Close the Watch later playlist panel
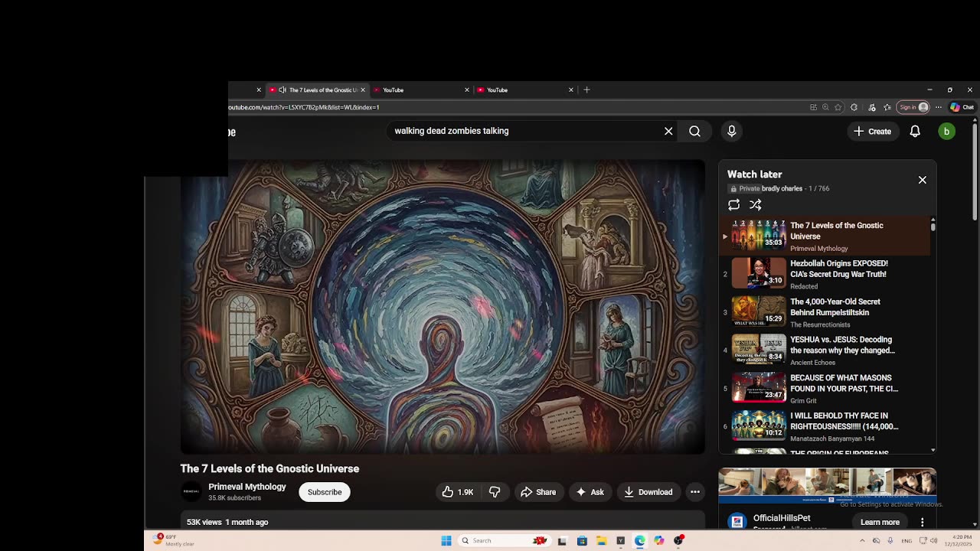This screenshot has width=980, height=551. coord(922,180)
